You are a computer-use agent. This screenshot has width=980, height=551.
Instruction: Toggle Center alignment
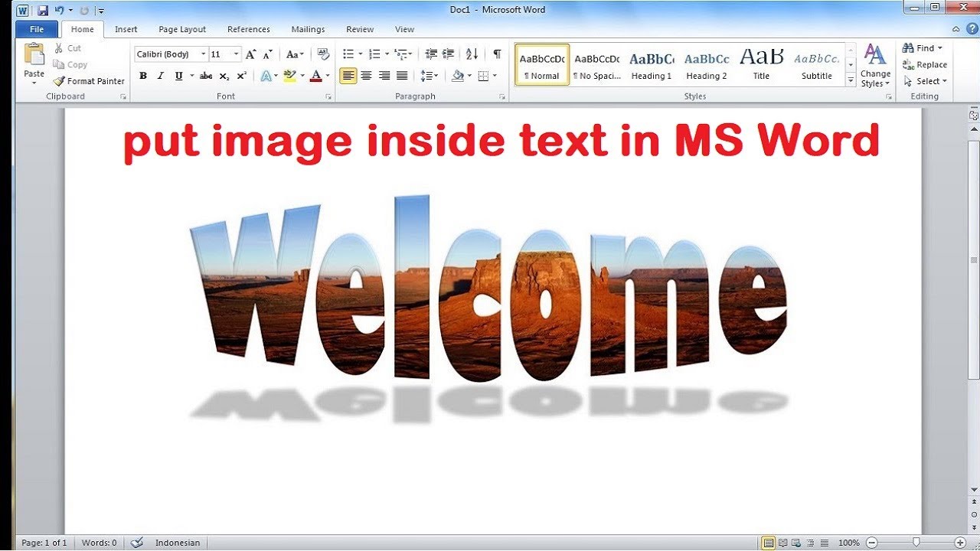(x=366, y=76)
